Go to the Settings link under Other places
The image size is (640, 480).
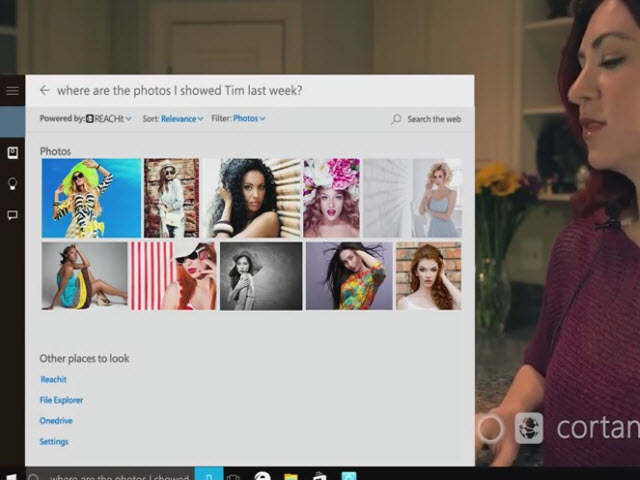pyautogui.click(x=54, y=442)
